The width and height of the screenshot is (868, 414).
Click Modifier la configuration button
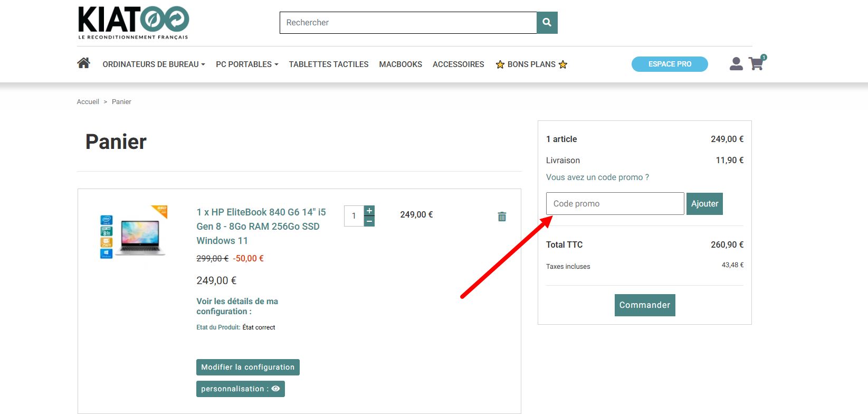248,367
